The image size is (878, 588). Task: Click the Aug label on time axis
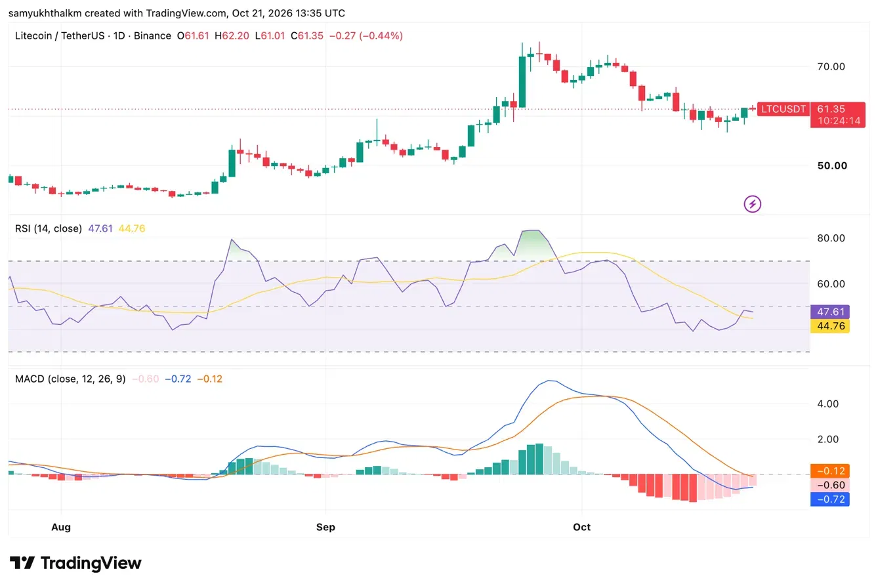[61, 527]
